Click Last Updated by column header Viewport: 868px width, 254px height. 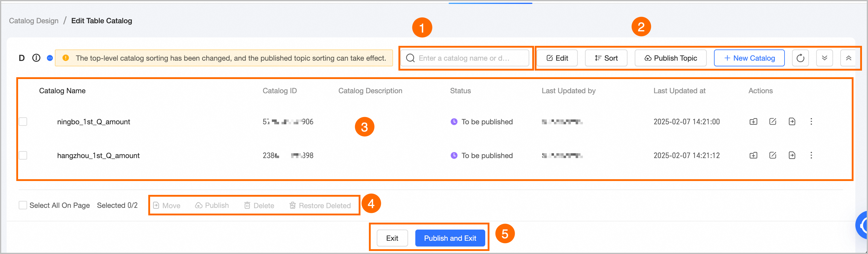point(568,91)
